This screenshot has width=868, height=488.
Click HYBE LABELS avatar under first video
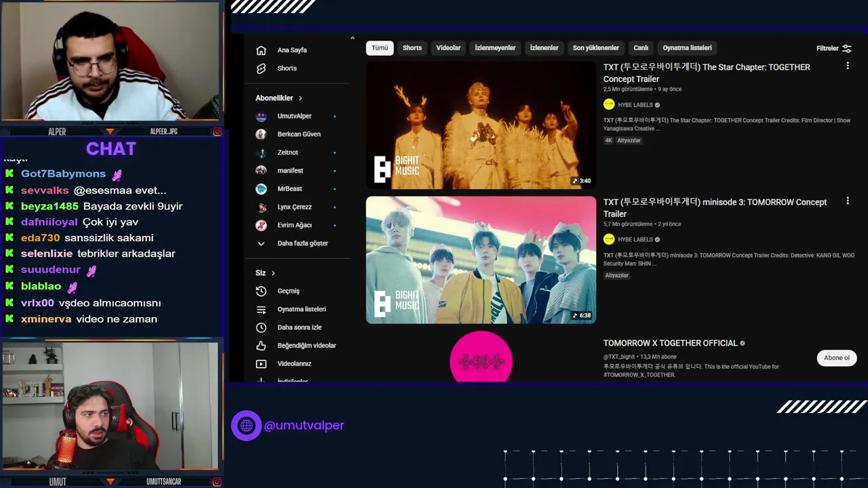[609, 104]
